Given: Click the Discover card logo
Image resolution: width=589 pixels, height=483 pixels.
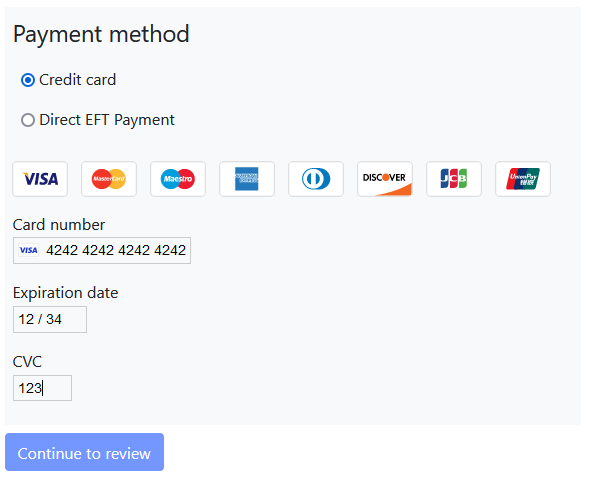Looking at the screenshot, I should tap(385, 179).
